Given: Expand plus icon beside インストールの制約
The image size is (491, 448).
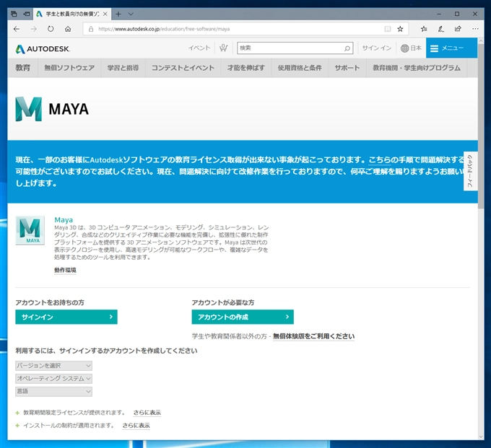Looking at the screenshot, I should point(17,426).
